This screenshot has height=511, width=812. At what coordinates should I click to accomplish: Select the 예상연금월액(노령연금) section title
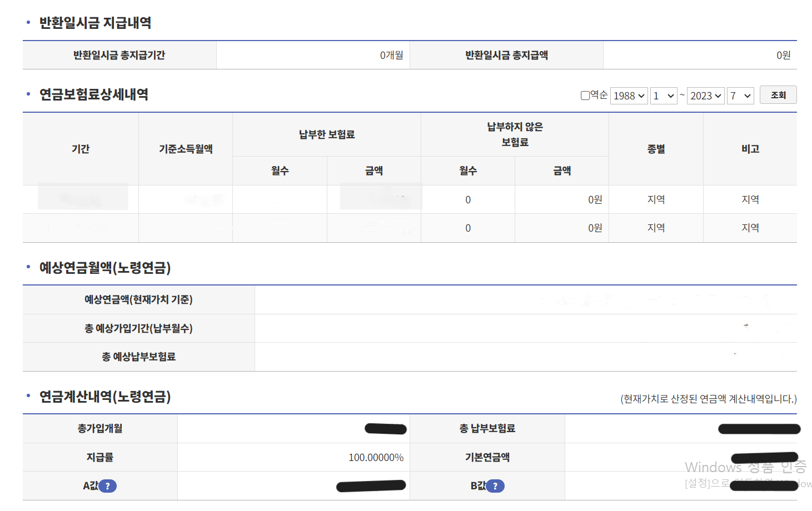[x=104, y=268]
